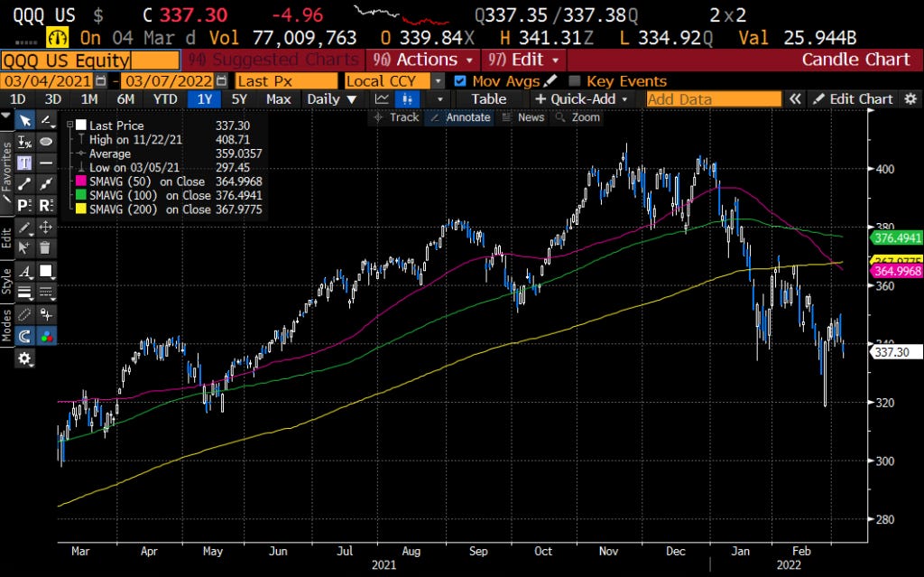
Task: Select the pencil edit tool
Action: click(x=24, y=228)
